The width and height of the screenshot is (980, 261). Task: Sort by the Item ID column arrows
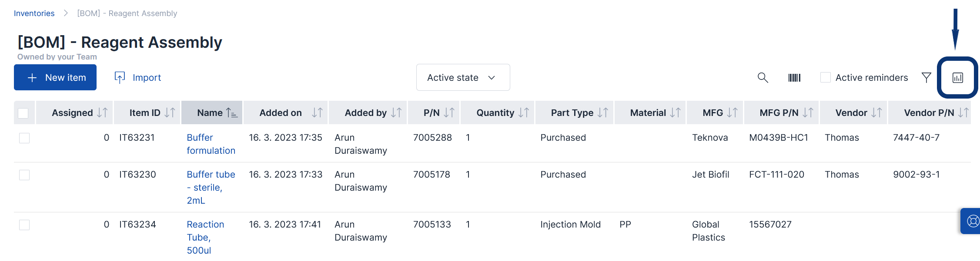click(170, 113)
